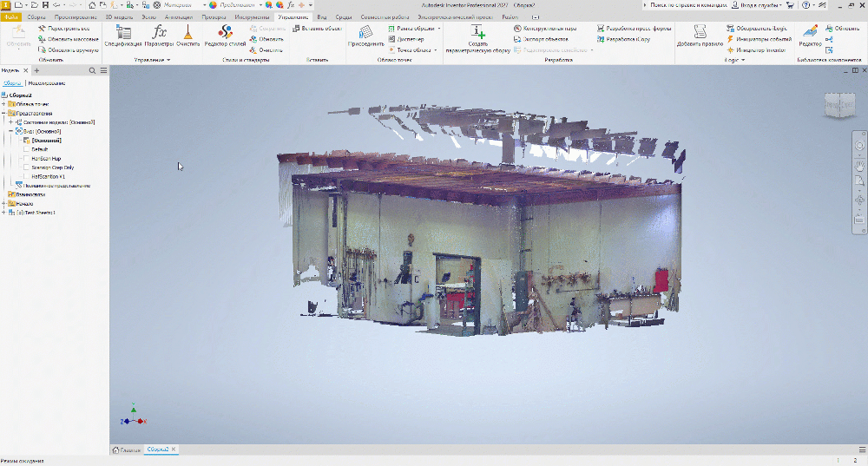This screenshot has width=868, height=466.
Task: Close the Сборка2 document tab
Action: pos(174,450)
